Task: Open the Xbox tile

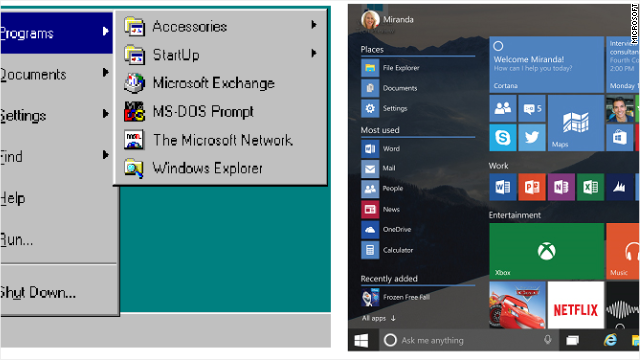Action: coord(547,251)
